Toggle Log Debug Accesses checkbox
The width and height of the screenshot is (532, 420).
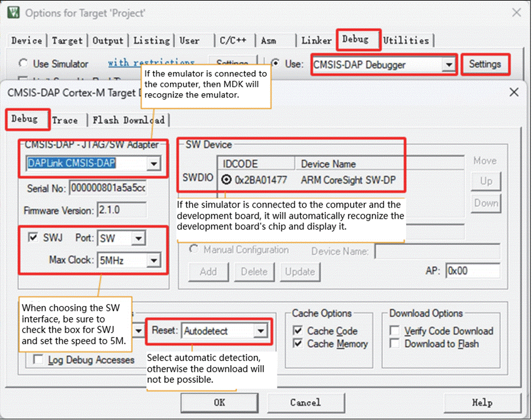click(38, 359)
